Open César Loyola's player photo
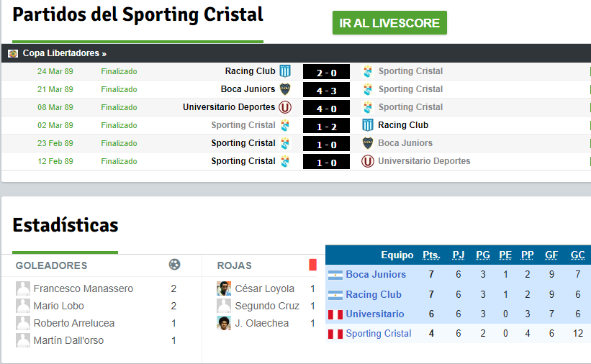This screenshot has width=591, height=364. click(223, 288)
